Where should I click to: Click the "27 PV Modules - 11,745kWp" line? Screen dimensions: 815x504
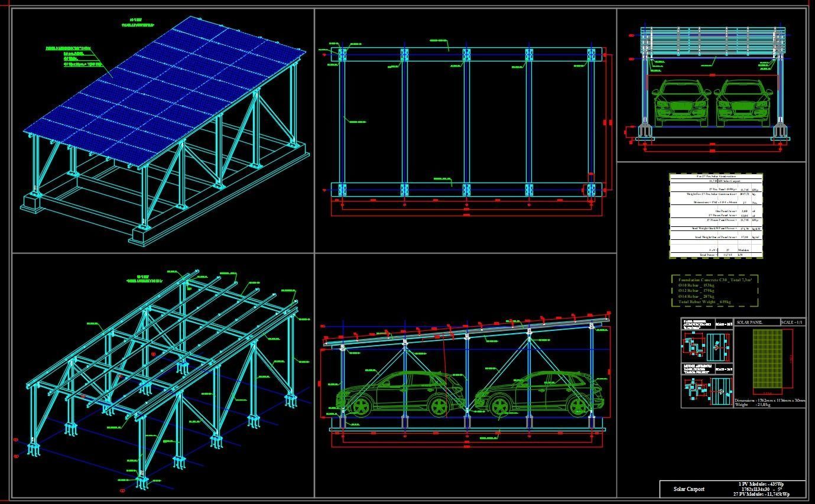[x=761, y=494]
